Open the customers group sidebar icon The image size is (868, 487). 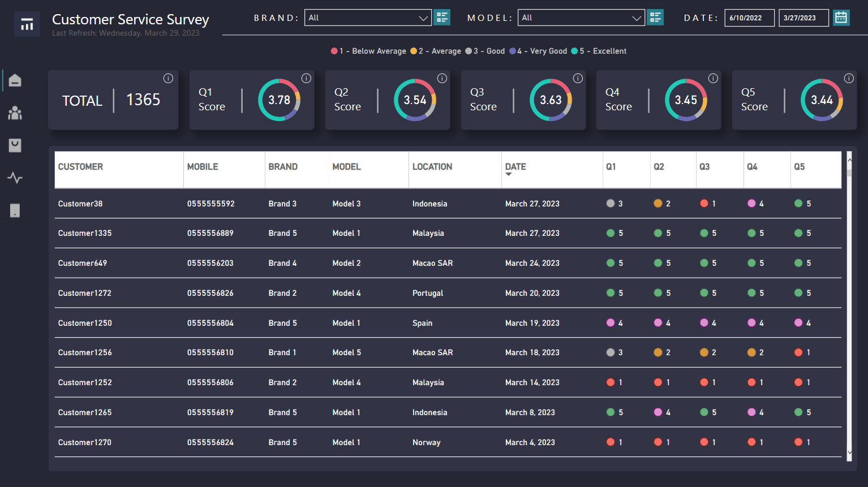click(x=15, y=113)
